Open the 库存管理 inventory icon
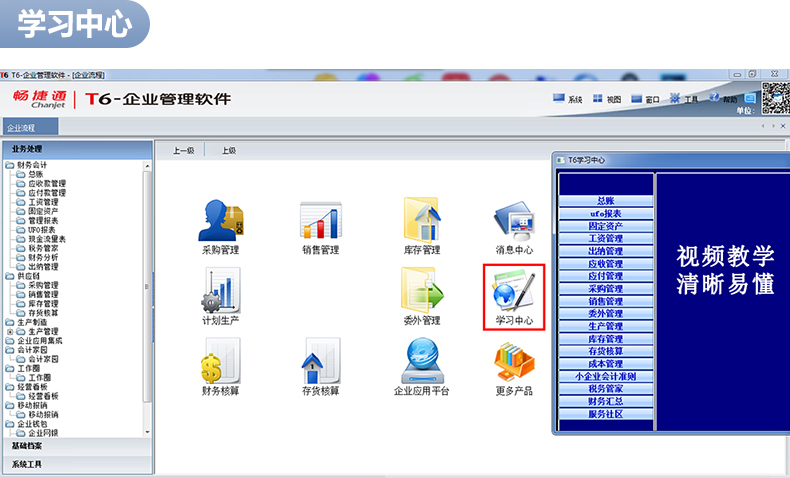 (x=422, y=221)
